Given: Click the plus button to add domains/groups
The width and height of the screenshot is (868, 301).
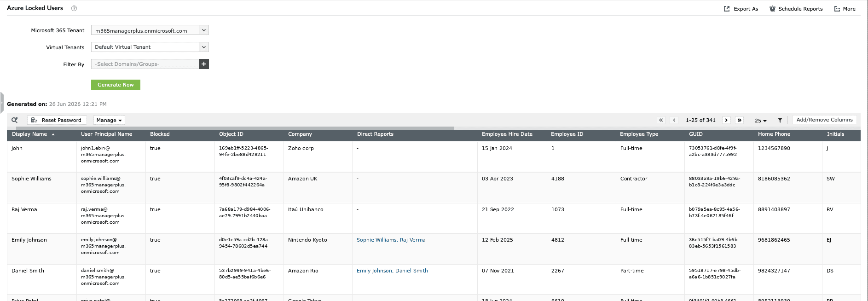Looking at the screenshot, I should [x=204, y=64].
